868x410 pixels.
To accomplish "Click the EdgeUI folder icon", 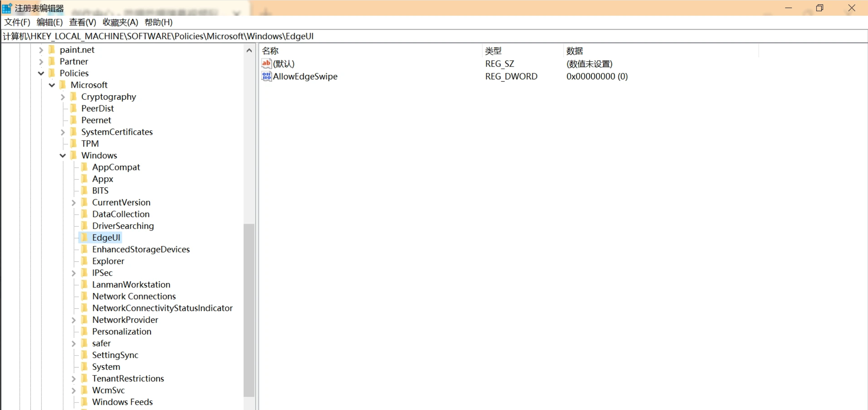I will click(x=85, y=238).
